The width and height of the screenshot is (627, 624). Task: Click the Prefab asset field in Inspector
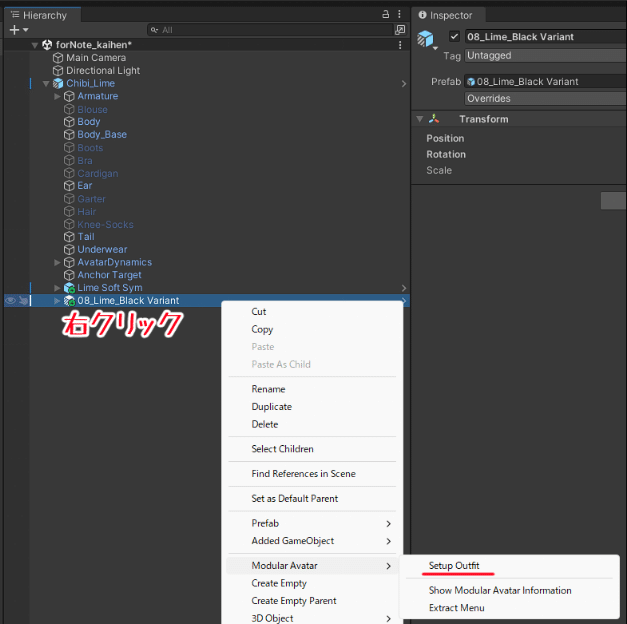[x=545, y=82]
